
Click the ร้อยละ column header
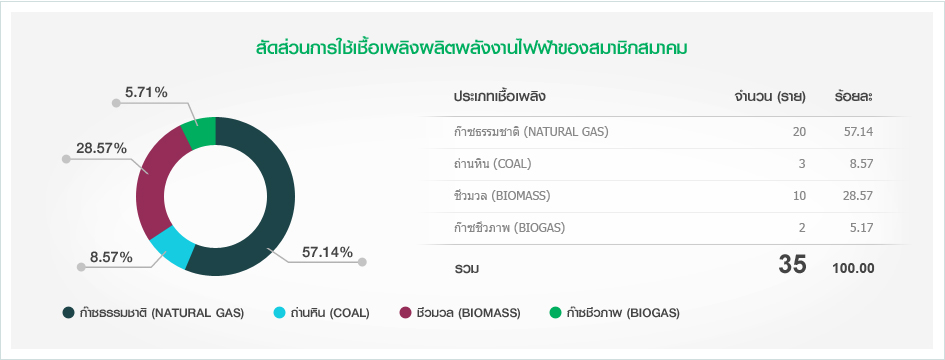(x=854, y=96)
